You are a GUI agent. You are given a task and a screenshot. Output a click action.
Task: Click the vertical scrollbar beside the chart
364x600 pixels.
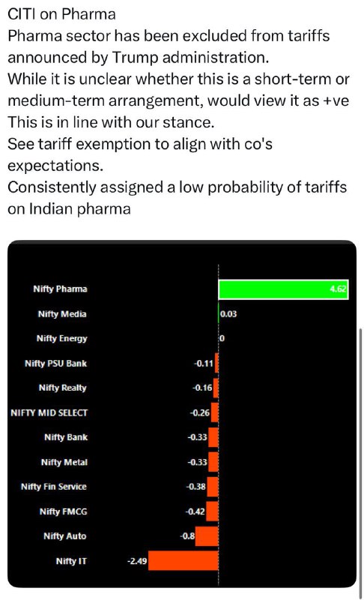point(360,462)
